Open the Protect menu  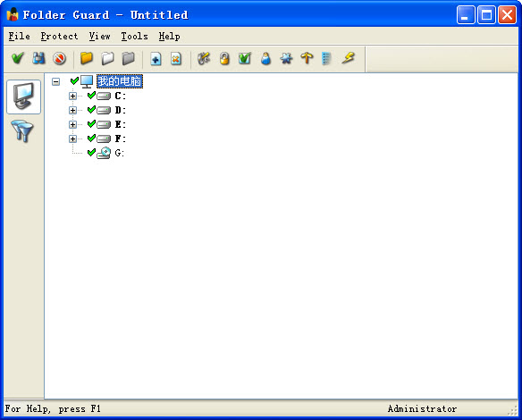click(x=59, y=36)
